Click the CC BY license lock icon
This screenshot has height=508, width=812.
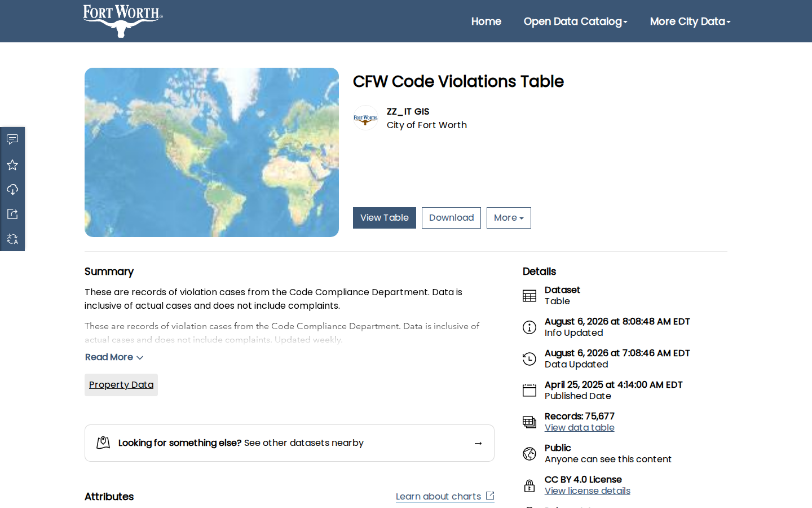click(x=529, y=485)
